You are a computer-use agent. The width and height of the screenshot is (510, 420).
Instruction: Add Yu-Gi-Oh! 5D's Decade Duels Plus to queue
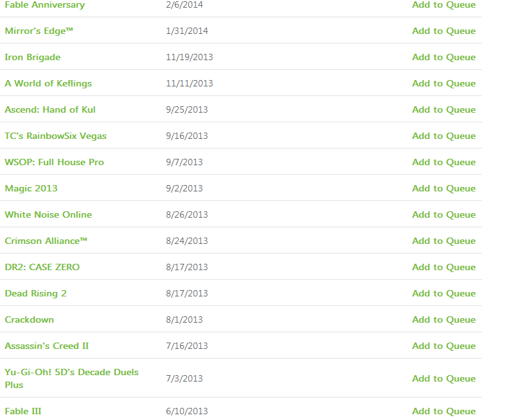coord(443,379)
